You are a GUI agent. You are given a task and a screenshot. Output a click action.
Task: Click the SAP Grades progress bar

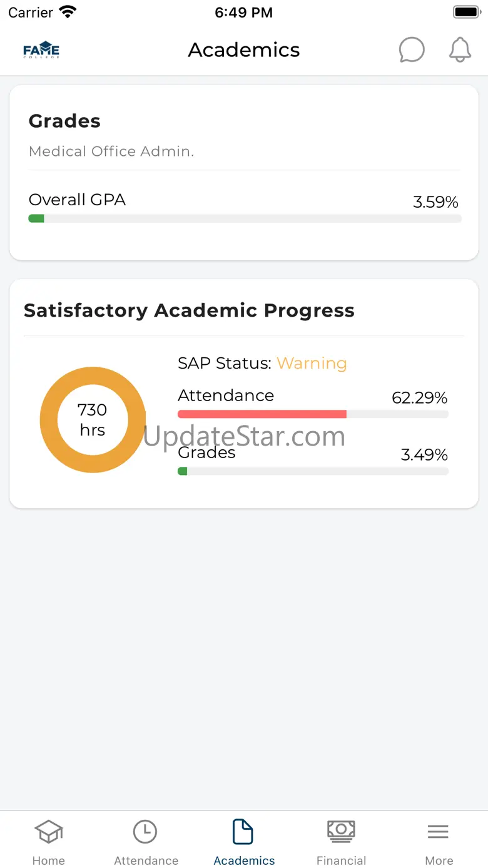[x=313, y=471]
